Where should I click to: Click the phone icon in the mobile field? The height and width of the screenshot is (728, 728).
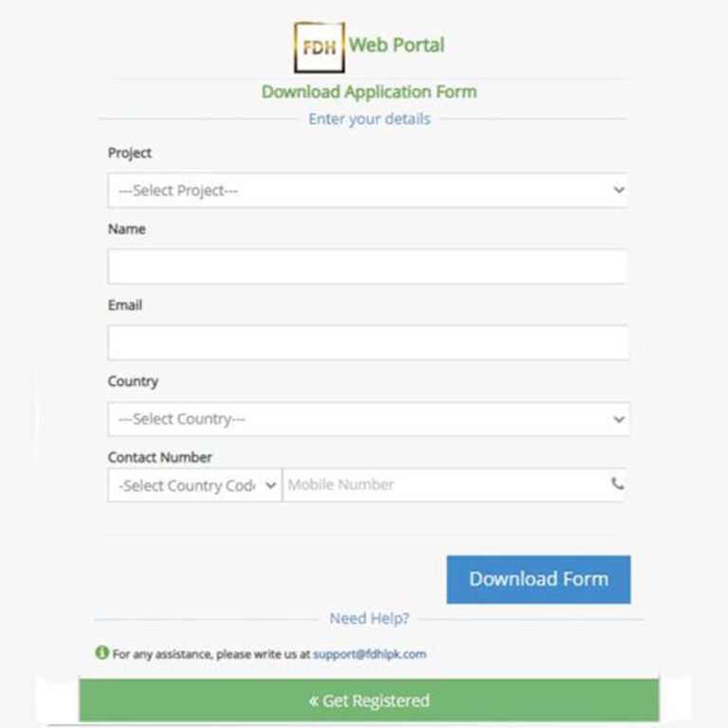[x=617, y=484]
